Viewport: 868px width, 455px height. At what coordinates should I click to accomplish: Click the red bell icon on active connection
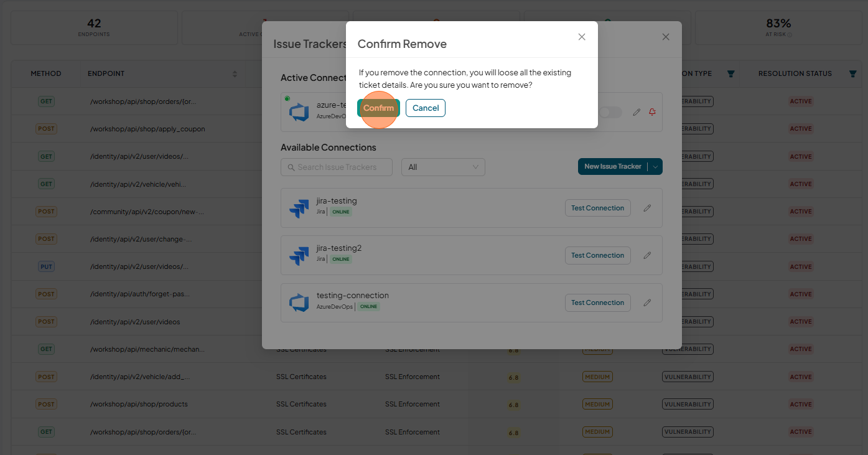[x=652, y=112]
